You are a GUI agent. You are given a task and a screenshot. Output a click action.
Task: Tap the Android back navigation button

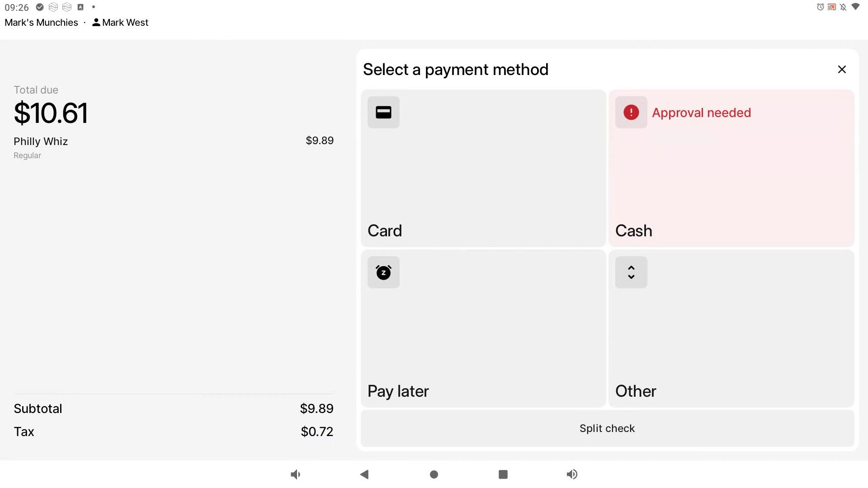[x=364, y=474]
